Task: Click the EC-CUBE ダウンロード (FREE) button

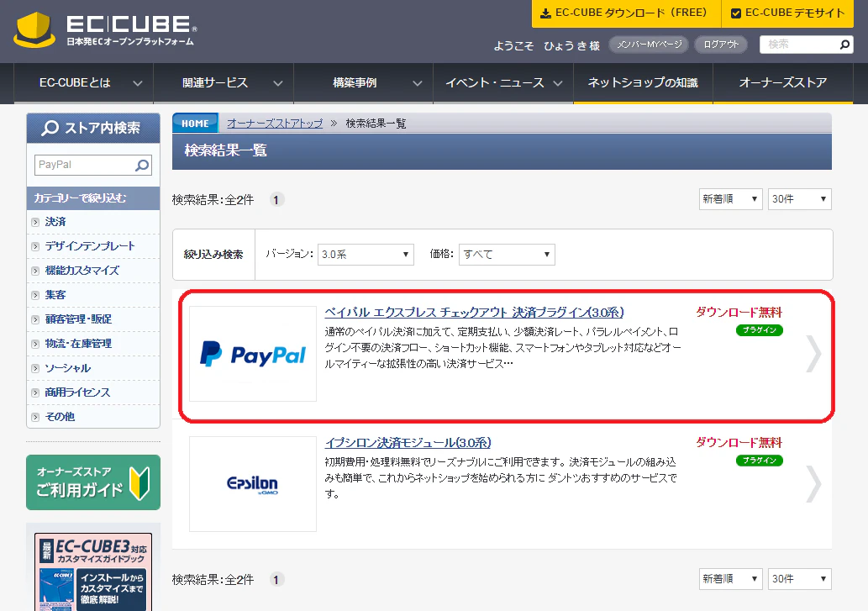Action: (626, 13)
